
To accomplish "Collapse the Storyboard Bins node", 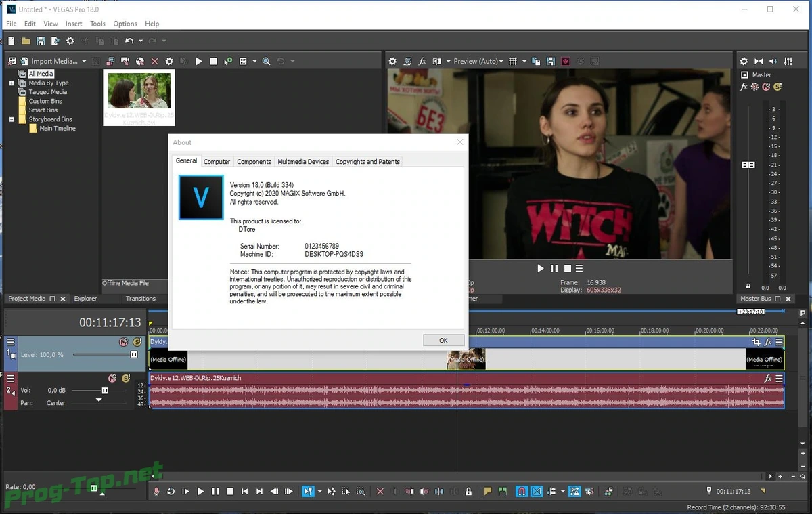I will coord(12,119).
